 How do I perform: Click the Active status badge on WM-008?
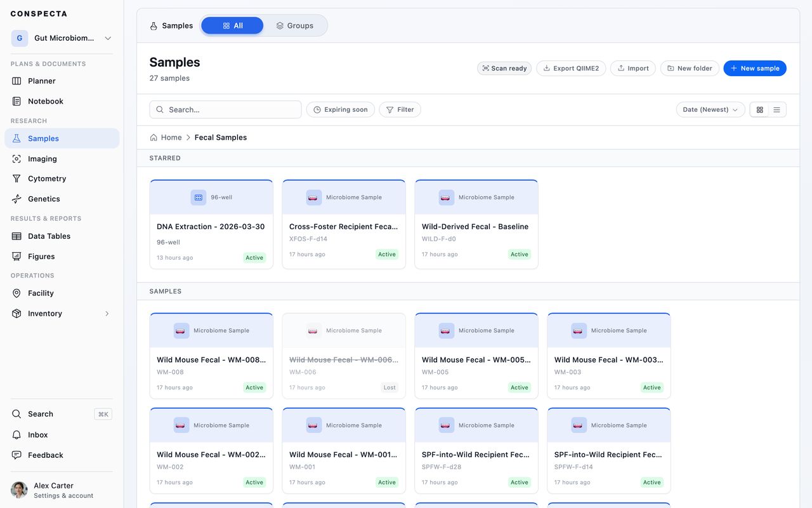click(254, 387)
